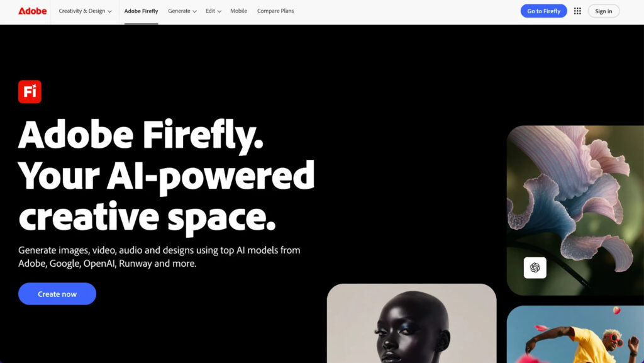Click the Creativity & Design chevron arrow

click(x=109, y=11)
